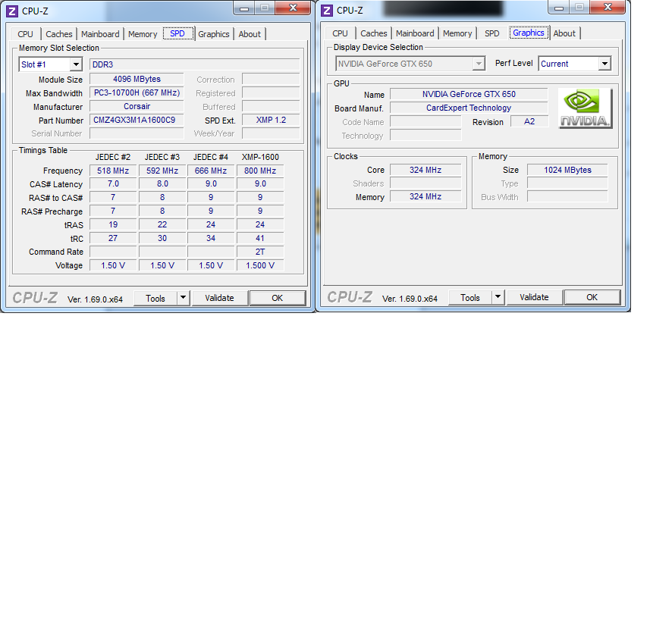Viewport: 672px width, 639px height.
Task: Close the left CPU-Z SPD window
Action: [x=293, y=8]
